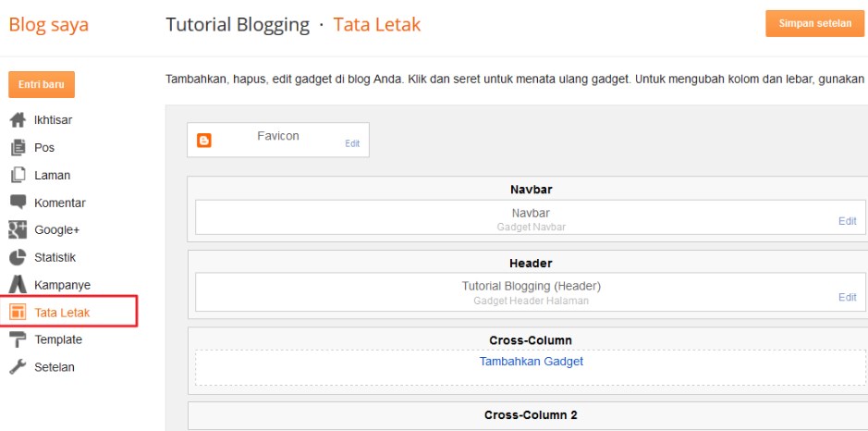Click the orange Blogger Favicon icon
This screenshot has width=868, height=431.
tap(204, 142)
